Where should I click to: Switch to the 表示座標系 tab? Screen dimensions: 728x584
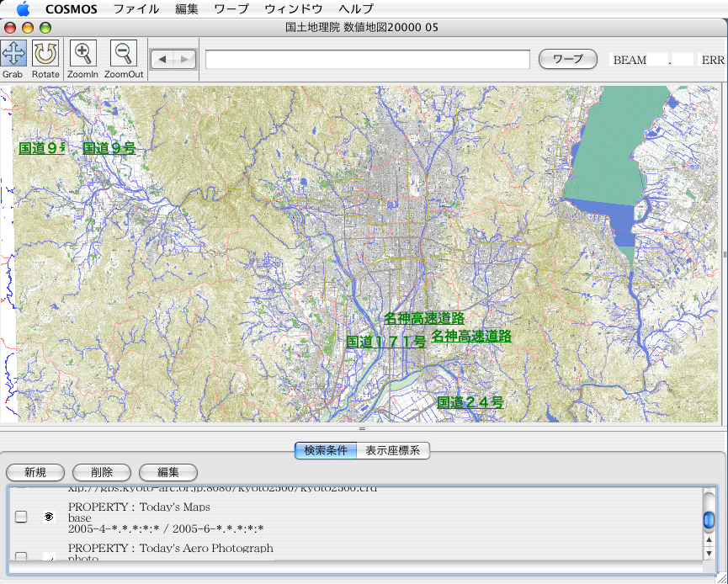[393, 450]
